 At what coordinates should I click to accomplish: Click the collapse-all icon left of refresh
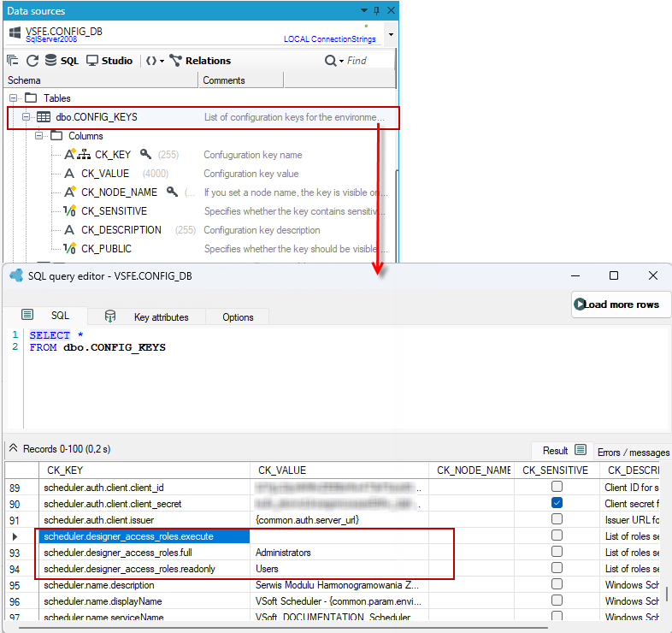(x=13, y=61)
